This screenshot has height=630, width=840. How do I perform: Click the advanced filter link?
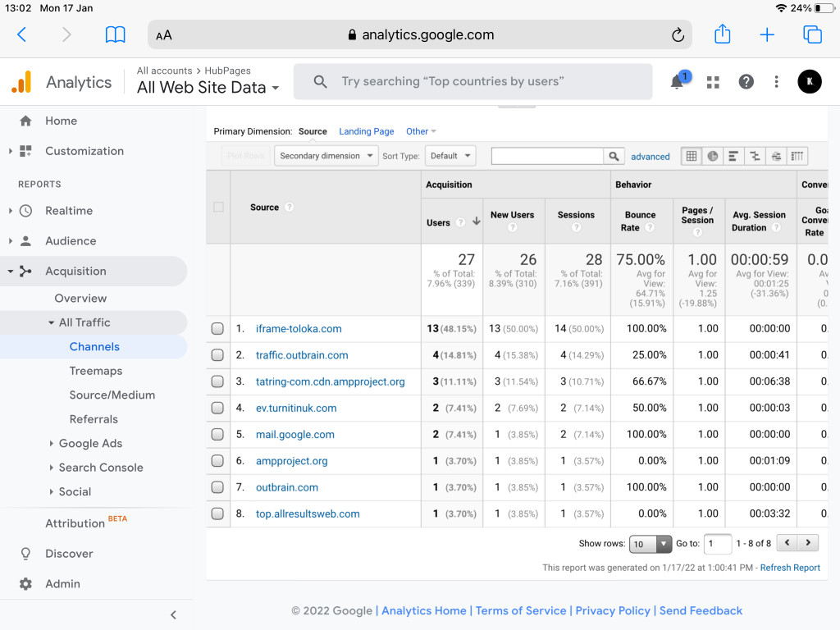[x=651, y=157]
